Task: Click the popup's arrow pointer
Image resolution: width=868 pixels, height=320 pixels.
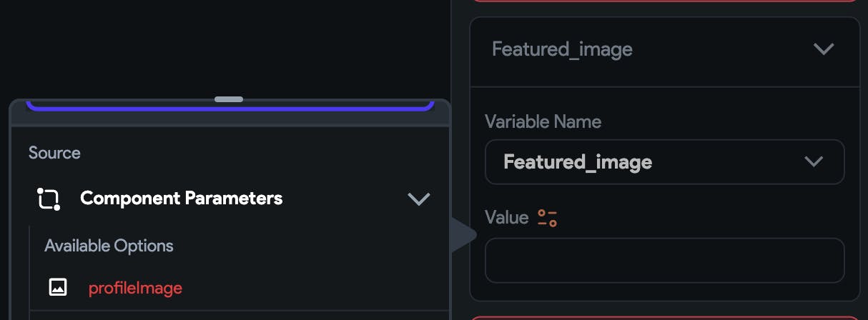Action: [x=463, y=234]
